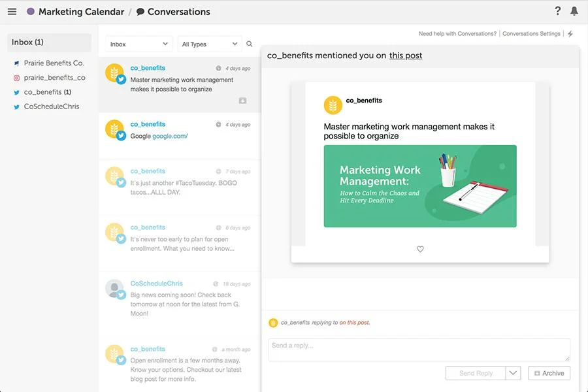The height and width of the screenshot is (392, 588).
Task: Select co_benefits (1) account in sidebar
Action: pyautogui.click(x=47, y=92)
